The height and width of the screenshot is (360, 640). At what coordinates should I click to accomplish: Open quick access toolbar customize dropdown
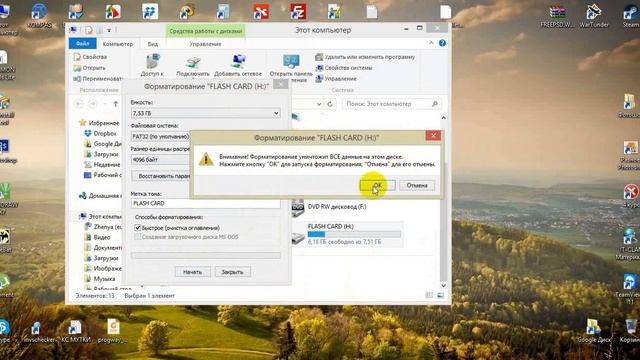[109, 30]
